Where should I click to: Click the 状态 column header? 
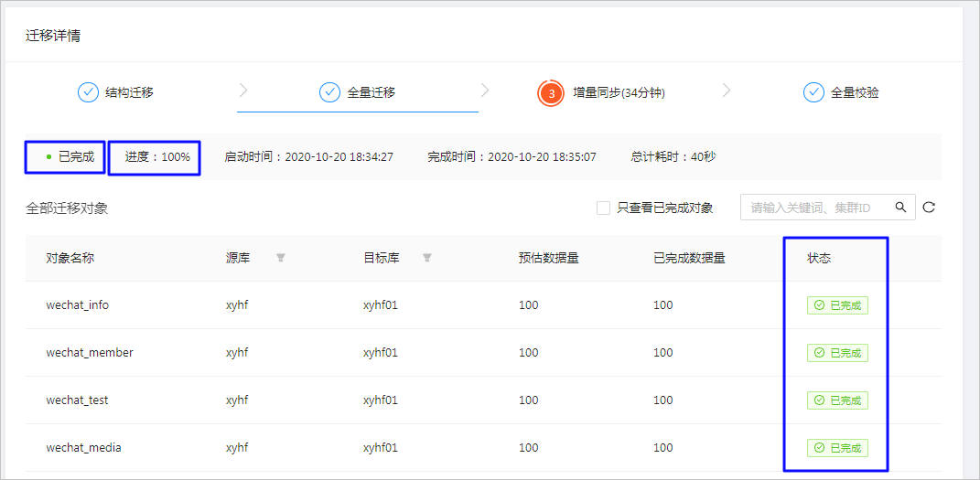pos(819,258)
